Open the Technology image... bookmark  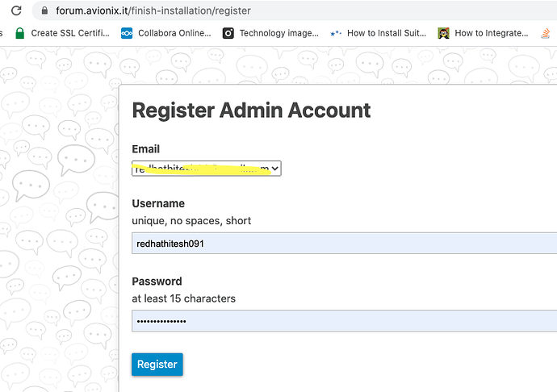click(270, 33)
